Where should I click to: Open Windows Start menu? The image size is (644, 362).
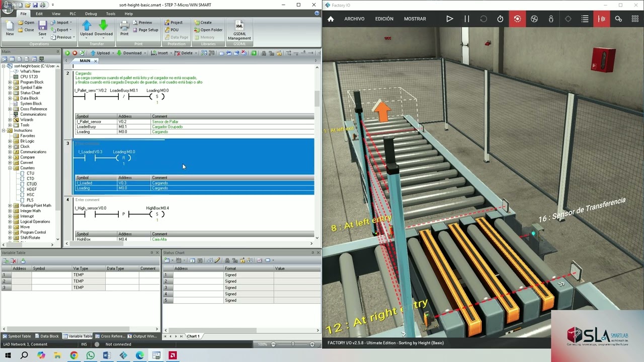coord(7,355)
